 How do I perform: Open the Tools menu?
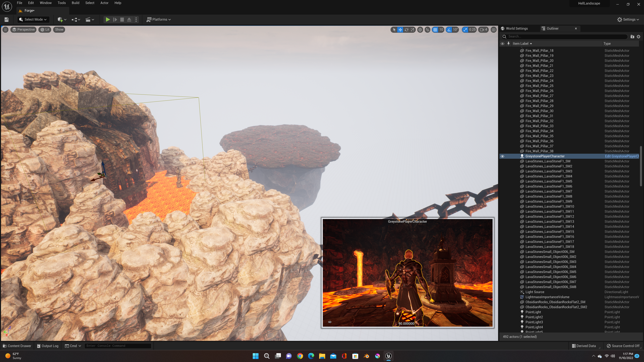pyautogui.click(x=62, y=3)
